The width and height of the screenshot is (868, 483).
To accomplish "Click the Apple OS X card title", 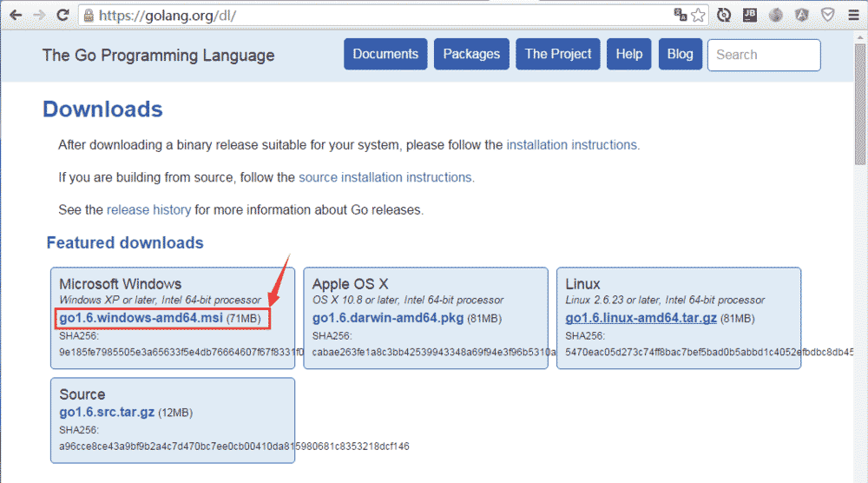I will (351, 284).
